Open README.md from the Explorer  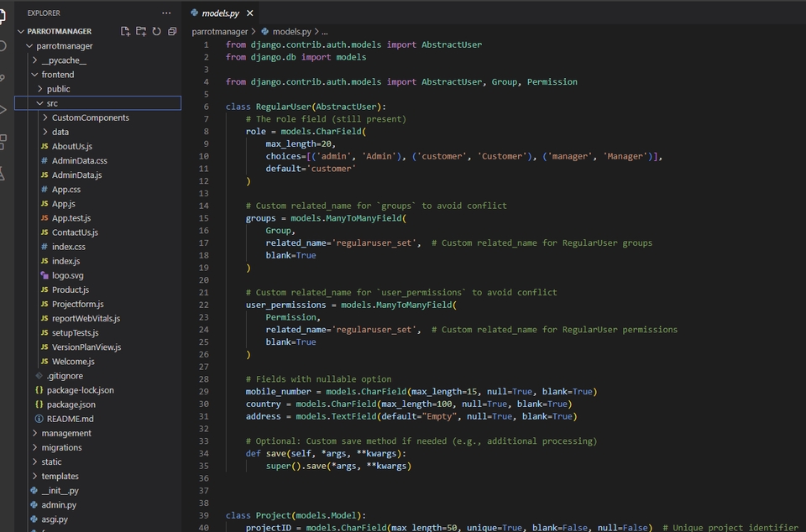point(70,419)
